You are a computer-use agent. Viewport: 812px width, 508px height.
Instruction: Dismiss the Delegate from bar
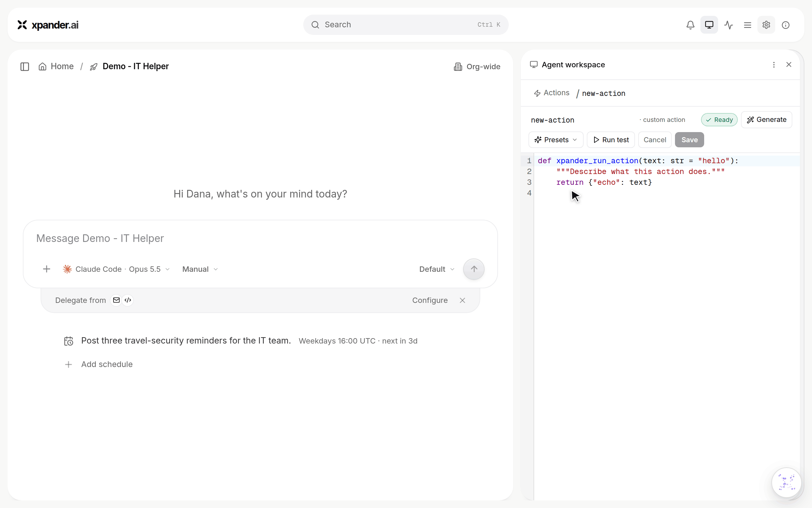462,300
